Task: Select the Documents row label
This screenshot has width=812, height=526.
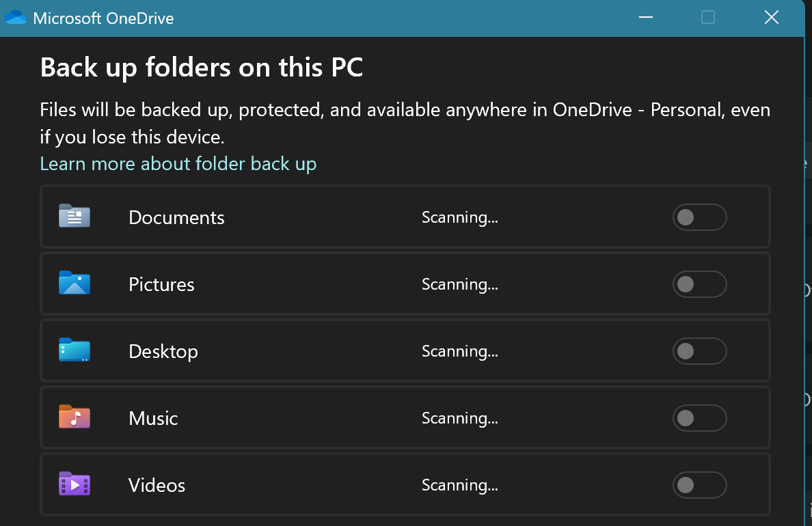Action: tap(176, 218)
